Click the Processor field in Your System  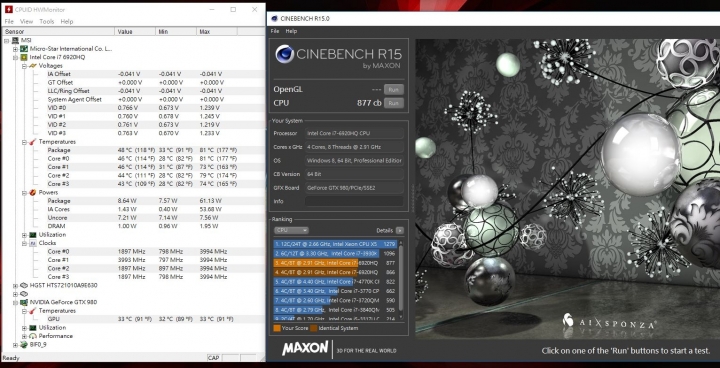click(354, 134)
